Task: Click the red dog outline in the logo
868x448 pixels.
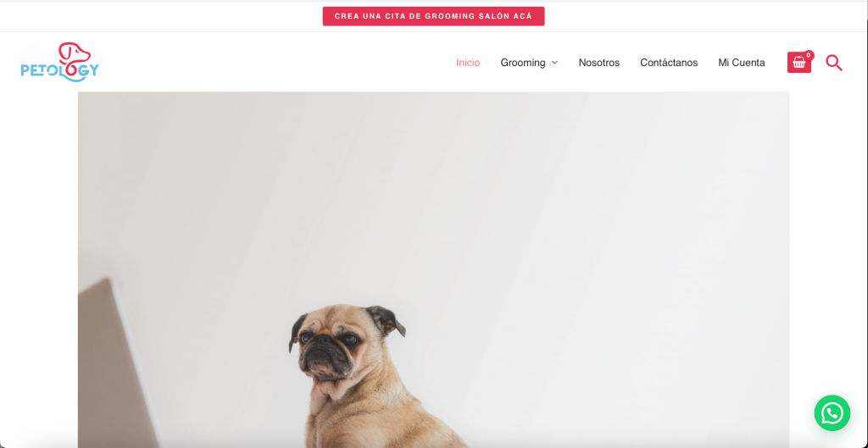Action: (75, 54)
